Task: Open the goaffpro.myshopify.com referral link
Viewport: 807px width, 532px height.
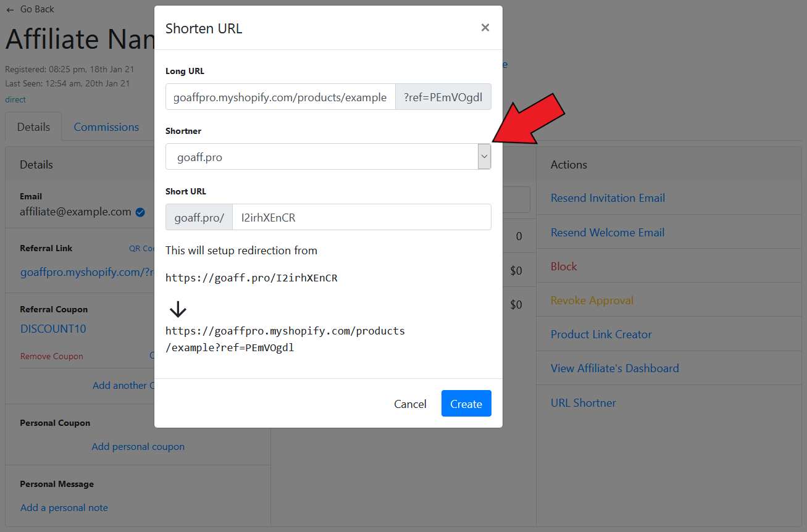Action: pyautogui.click(x=87, y=272)
